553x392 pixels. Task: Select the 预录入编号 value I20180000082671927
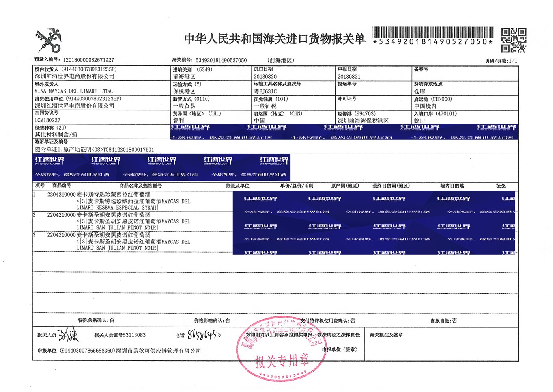point(88,60)
